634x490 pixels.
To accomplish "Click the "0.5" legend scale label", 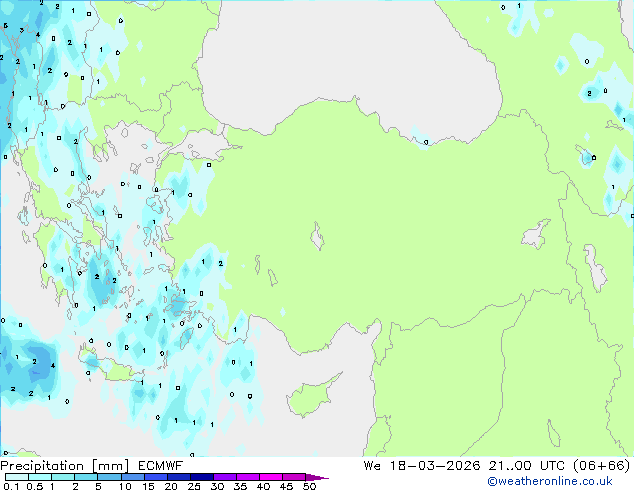I will pyautogui.click(x=34, y=486).
